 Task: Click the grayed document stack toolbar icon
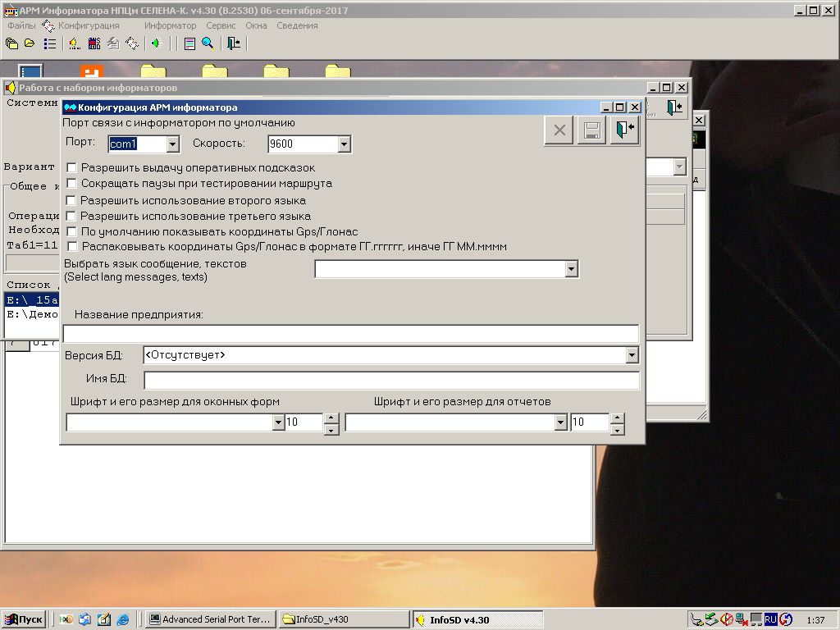click(113, 43)
